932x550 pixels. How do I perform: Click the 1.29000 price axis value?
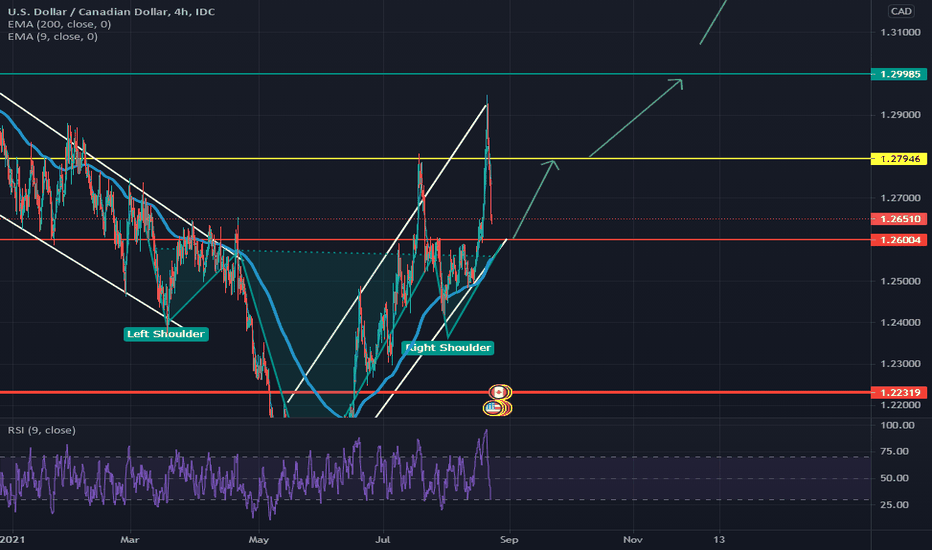point(900,115)
